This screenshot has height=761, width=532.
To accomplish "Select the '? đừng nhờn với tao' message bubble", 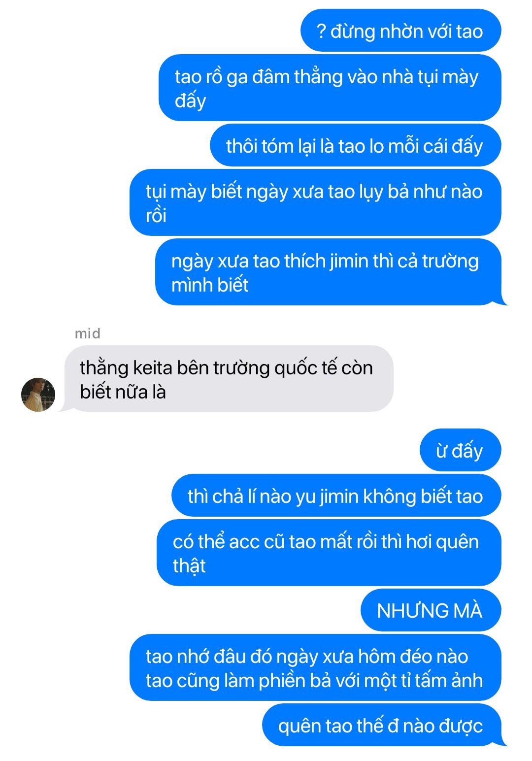I will pyautogui.click(x=400, y=31).
